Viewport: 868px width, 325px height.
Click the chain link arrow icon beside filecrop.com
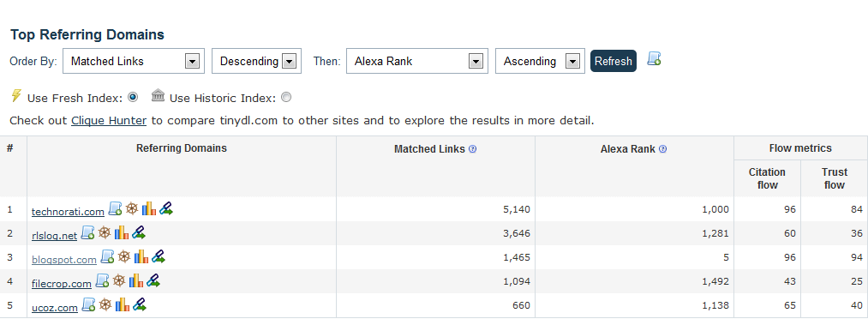(x=153, y=280)
